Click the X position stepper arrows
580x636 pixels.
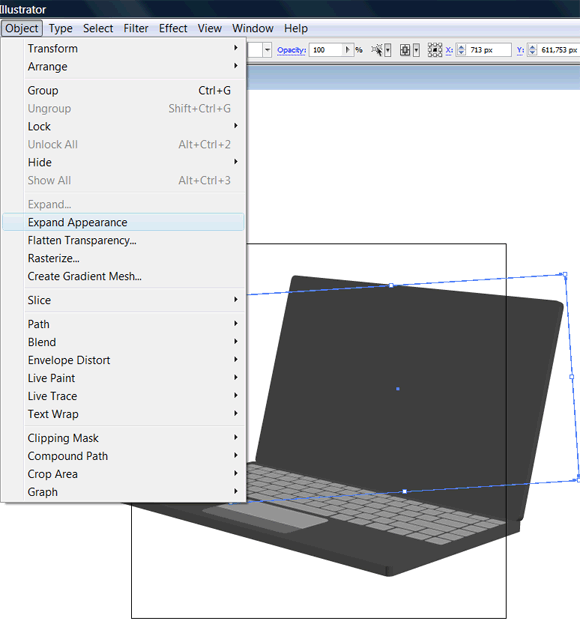461,50
